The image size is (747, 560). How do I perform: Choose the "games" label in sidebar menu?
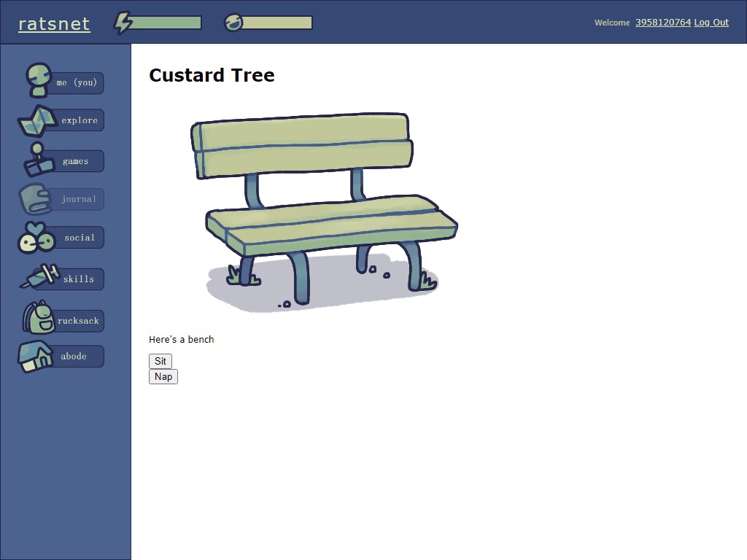76,161
